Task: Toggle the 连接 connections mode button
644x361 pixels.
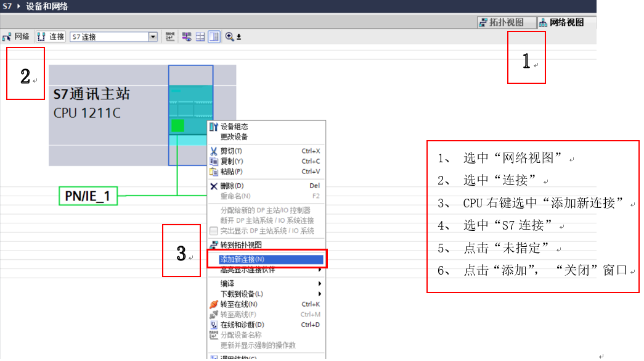Action: click(x=51, y=36)
